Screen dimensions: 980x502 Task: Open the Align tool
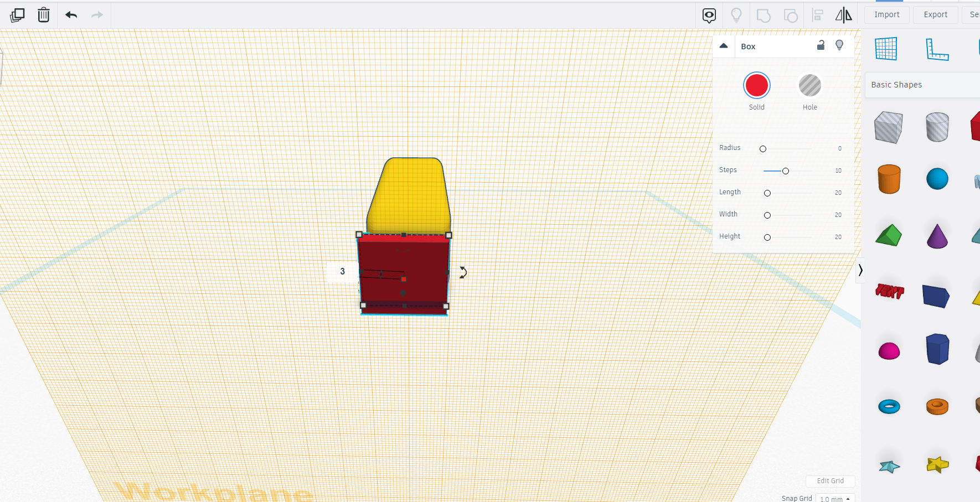coord(818,15)
